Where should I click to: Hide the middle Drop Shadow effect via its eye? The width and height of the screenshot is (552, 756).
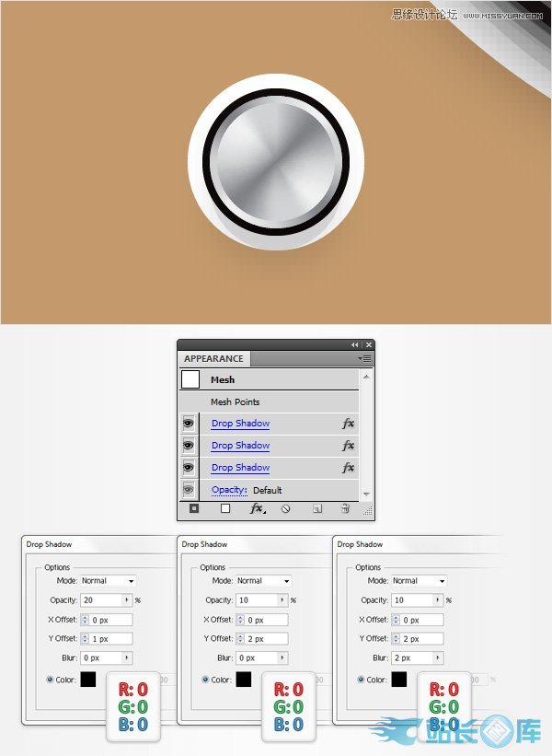tap(189, 446)
